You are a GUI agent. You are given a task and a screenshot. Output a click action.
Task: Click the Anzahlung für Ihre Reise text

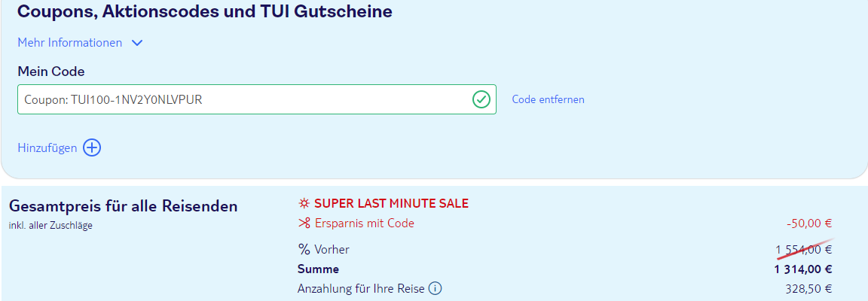pyautogui.click(x=361, y=289)
